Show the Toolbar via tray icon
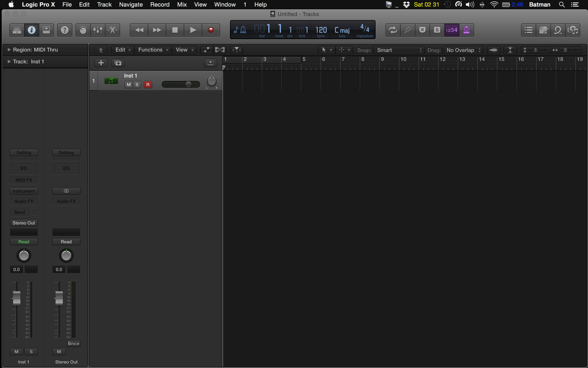 click(x=46, y=30)
